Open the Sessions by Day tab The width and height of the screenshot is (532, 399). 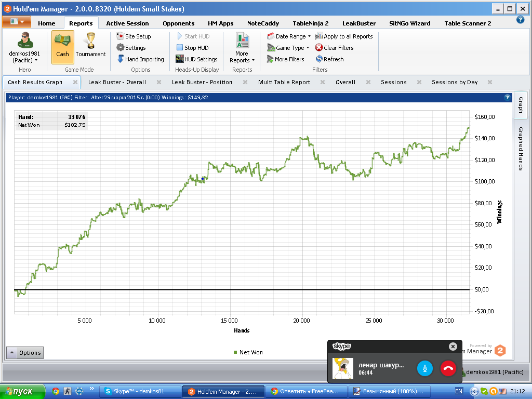[x=454, y=82]
